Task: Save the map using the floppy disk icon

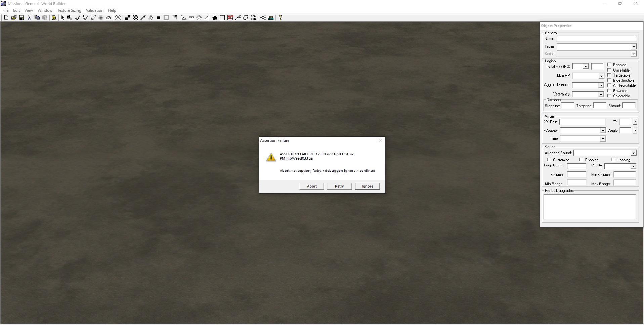Action: coord(22,18)
